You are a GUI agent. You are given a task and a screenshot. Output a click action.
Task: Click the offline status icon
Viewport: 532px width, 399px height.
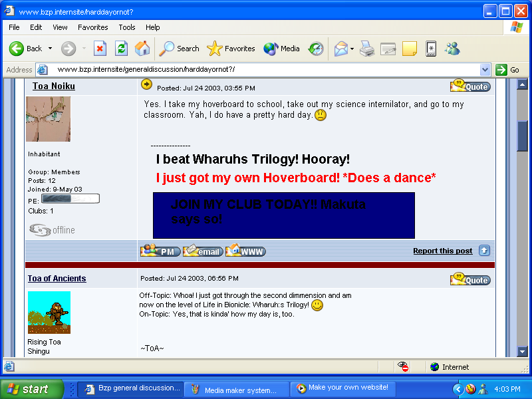(52, 230)
